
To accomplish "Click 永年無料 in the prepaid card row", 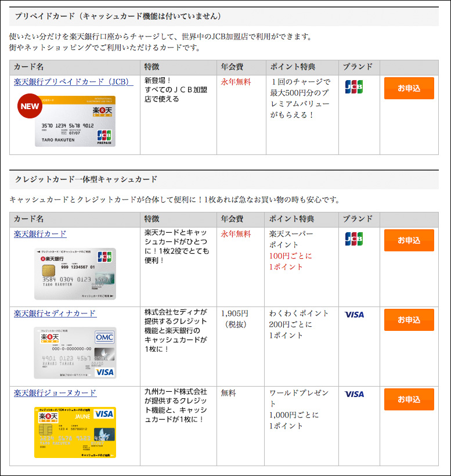I will tap(236, 82).
